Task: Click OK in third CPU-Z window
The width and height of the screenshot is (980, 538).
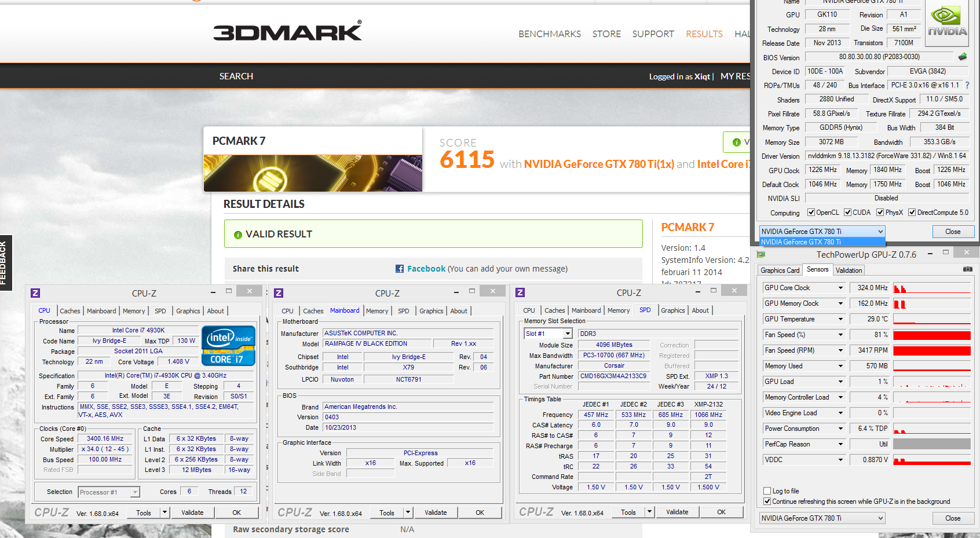Action: [x=721, y=512]
